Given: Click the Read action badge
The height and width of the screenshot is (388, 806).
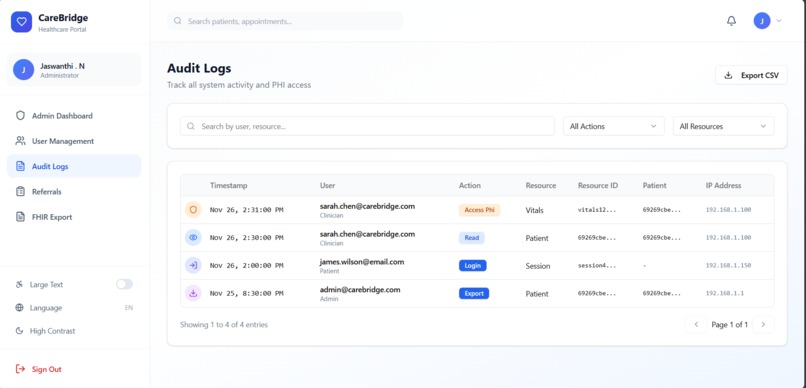Looking at the screenshot, I should tap(471, 237).
